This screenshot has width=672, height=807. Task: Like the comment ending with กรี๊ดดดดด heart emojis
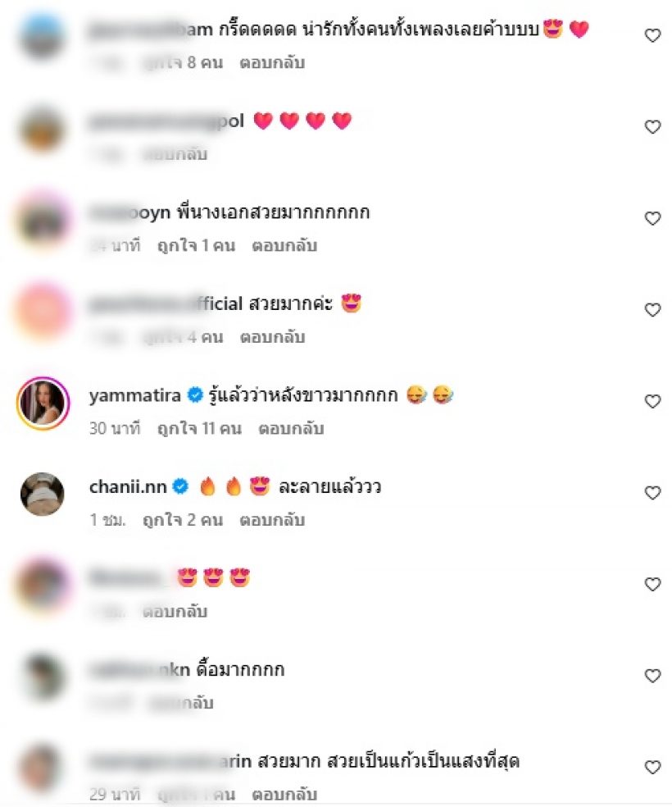tap(652, 35)
